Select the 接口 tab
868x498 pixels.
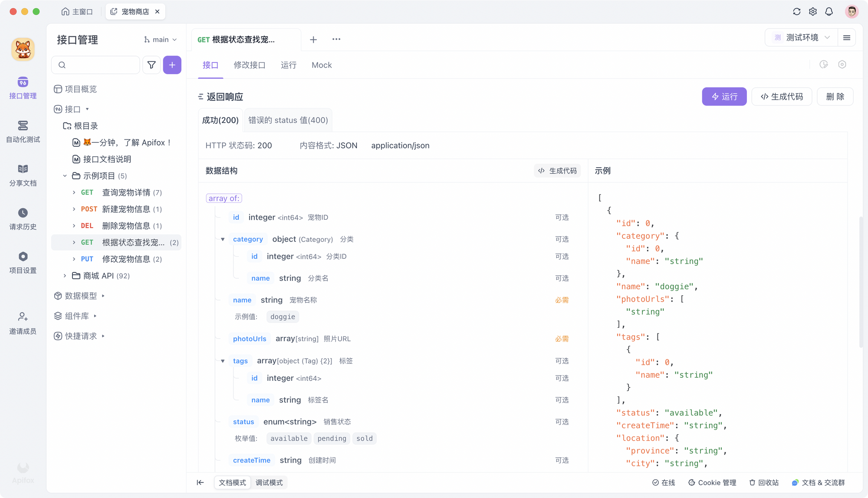click(x=210, y=65)
